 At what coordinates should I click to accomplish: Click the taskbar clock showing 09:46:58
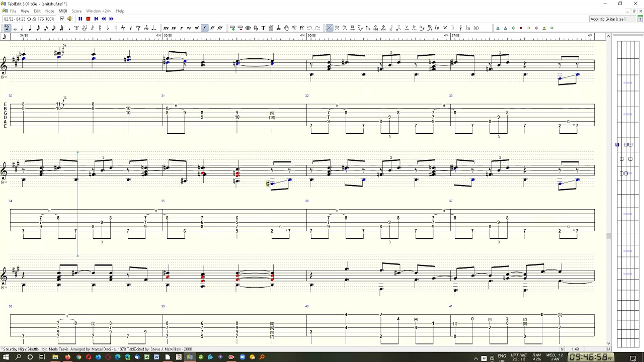point(591,357)
